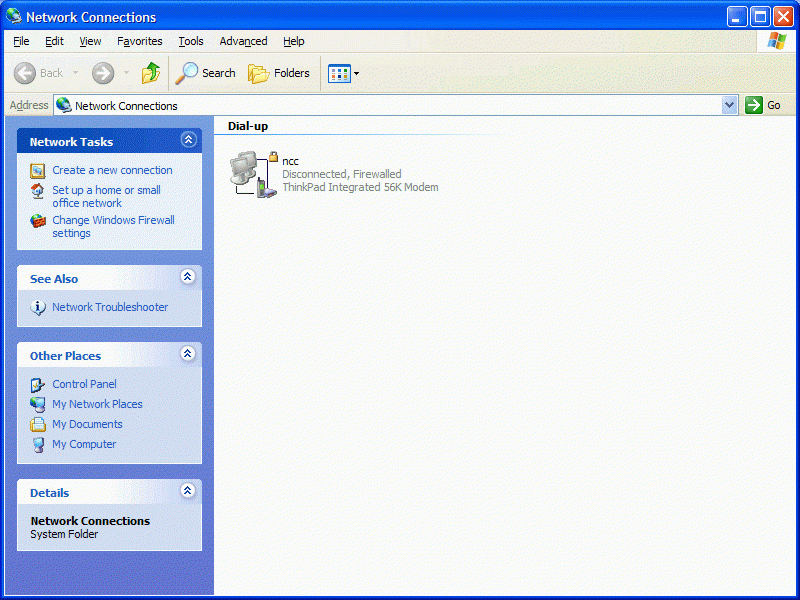Click the home network setup icon
Viewport: 800px width, 600px height.
click(x=38, y=191)
